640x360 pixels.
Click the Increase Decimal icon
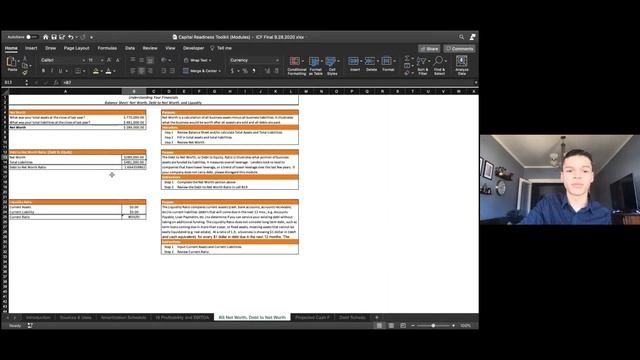click(267, 71)
